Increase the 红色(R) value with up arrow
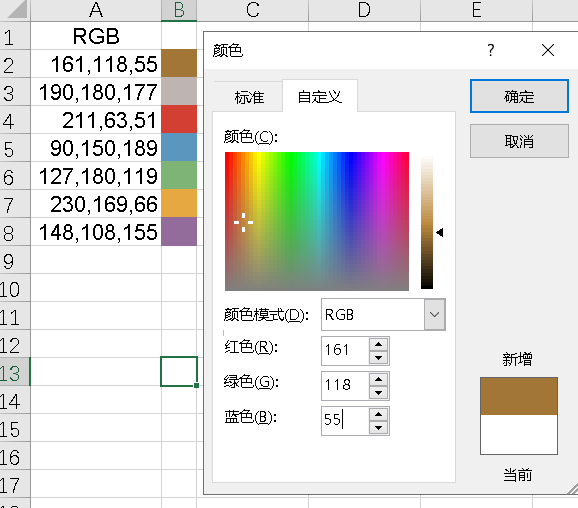Viewport: 578px width, 508px height. (379, 345)
